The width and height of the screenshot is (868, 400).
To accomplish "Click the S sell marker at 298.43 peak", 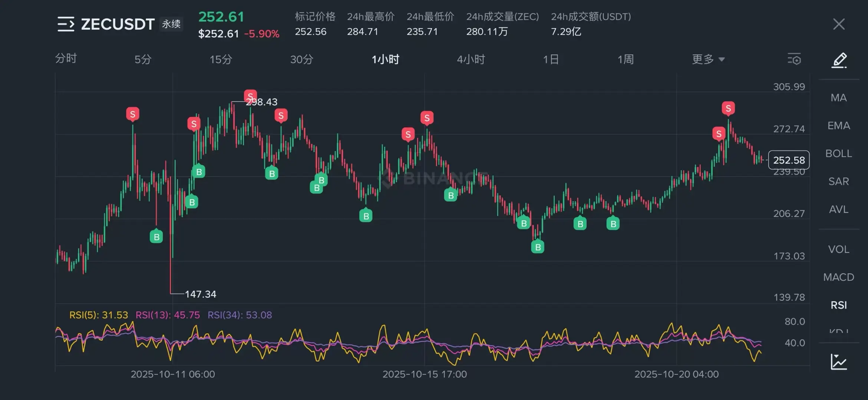I will coord(250,96).
